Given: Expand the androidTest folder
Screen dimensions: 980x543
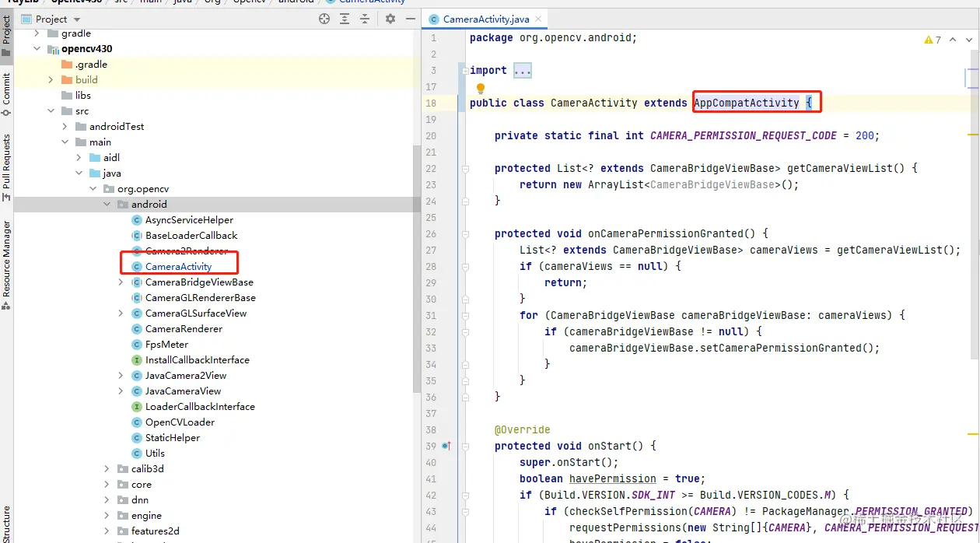Looking at the screenshot, I should click(65, 127).
